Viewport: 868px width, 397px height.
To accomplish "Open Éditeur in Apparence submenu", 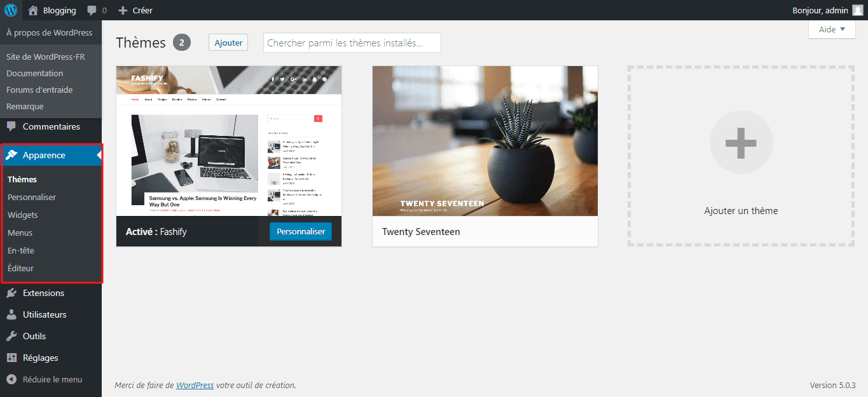I will pyautogui.click(x=20, y=268).
